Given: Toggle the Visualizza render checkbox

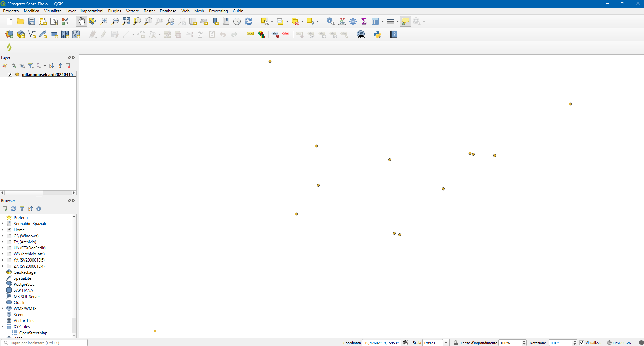Looking at the screenshot, I should pos(582,343).
